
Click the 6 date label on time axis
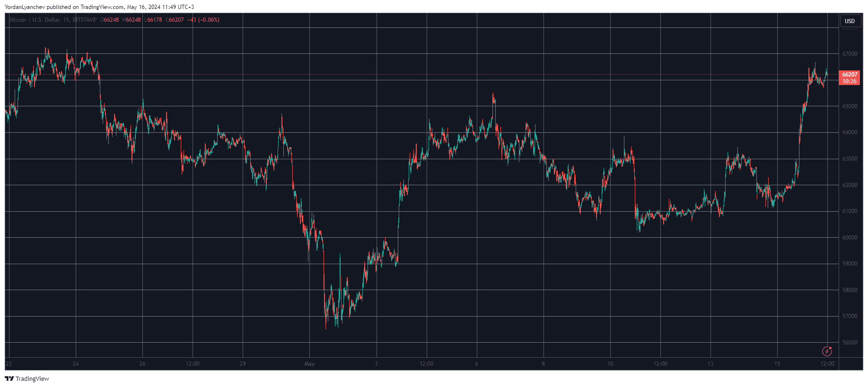click(476, 364)
